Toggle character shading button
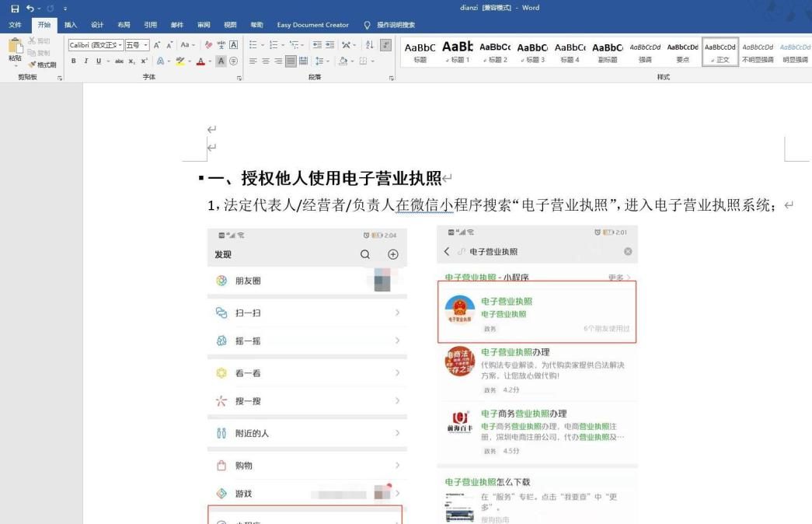Image resolution: width=812 pixels, height=524 pixels. [x=221, y=61]
